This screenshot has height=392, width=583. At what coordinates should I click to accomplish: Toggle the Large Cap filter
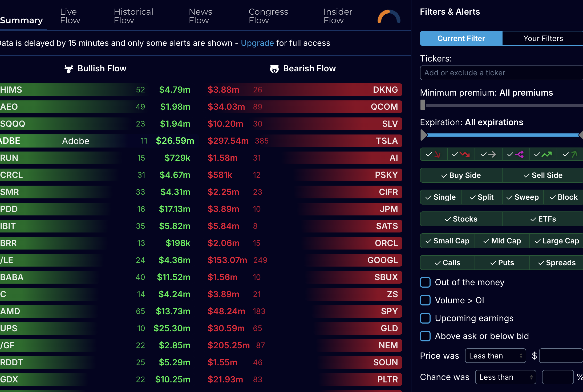557,241
